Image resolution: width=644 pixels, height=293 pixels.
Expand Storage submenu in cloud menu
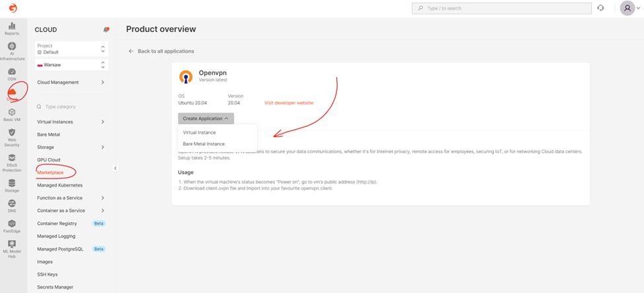point(71,147)
